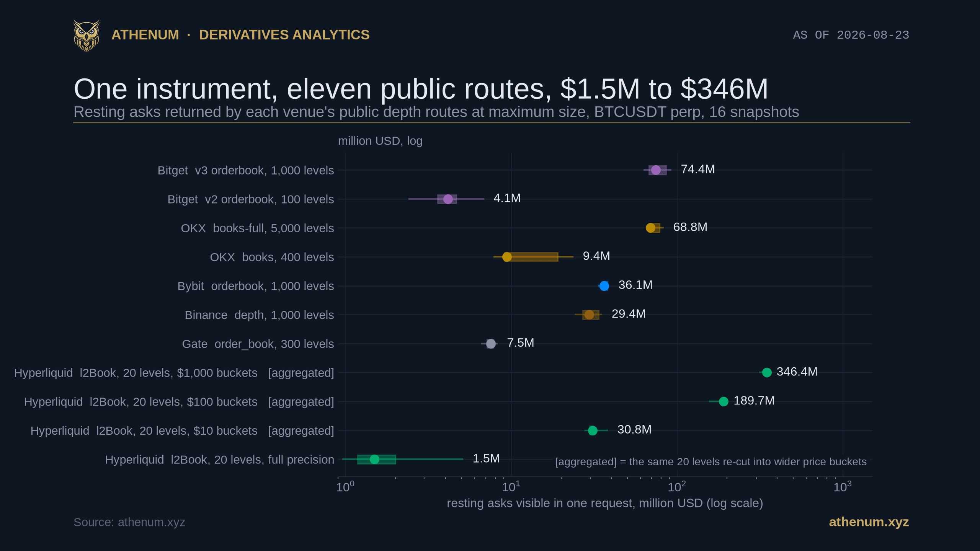The image size is (980, 551).
Task: Click the 10⁰ x-axis tick label
Action: click(x=345, y=487)
